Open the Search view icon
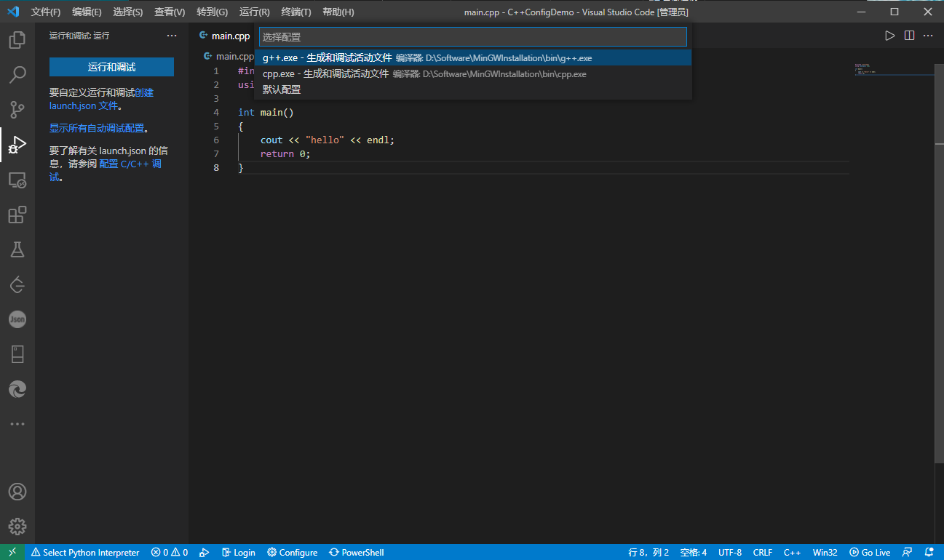The height and width of the screenshot is (560, 944). [17, 74]
